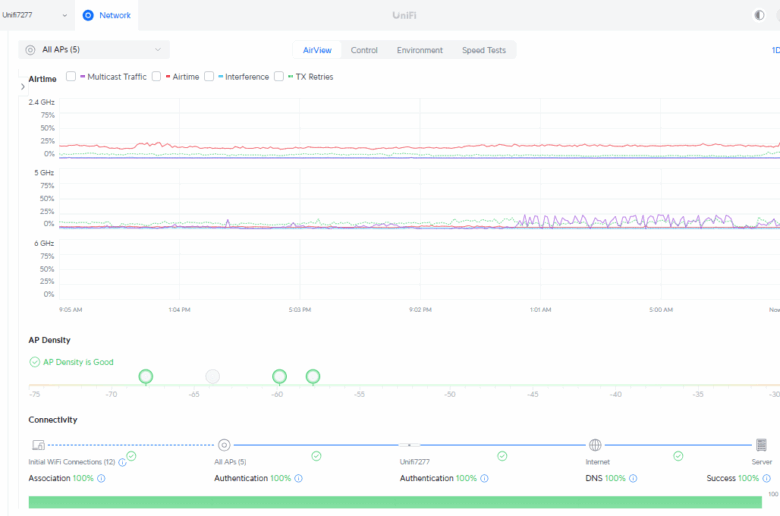Click the Network application icon

click(x=88, y=15)
